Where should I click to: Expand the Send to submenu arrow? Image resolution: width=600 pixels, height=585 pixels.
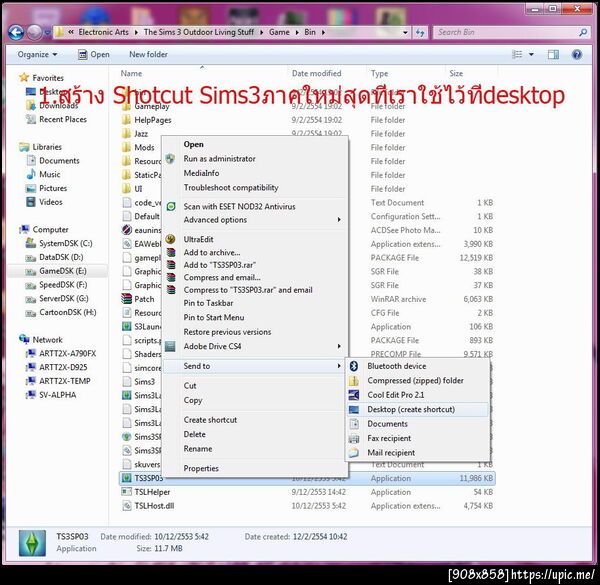pos(339,366)
